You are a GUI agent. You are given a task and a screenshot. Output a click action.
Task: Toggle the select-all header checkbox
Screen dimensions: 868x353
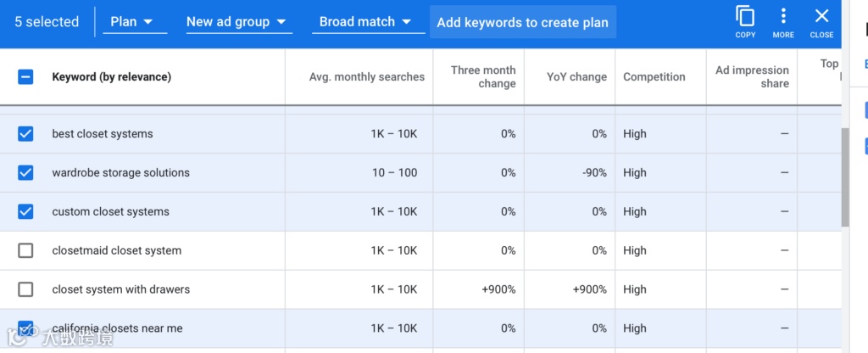click(25, 76)
